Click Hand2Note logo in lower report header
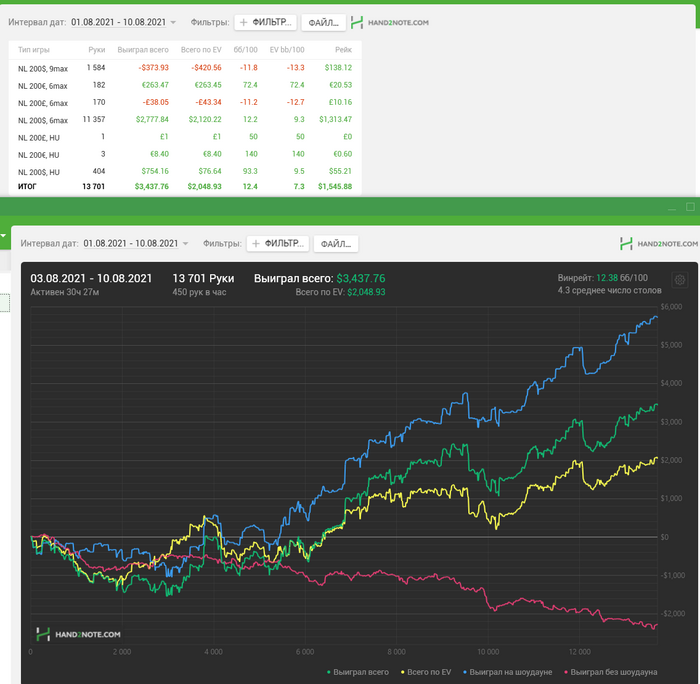This screenshot has width=700, height=684. pyautogui.click(x=658, y=244)
